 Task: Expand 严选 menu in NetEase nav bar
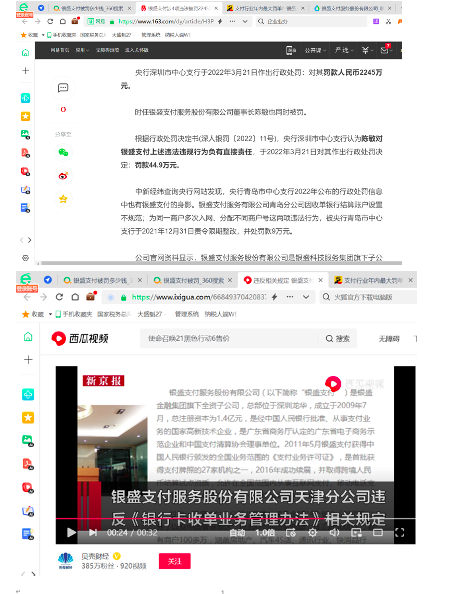click(344, 50)
